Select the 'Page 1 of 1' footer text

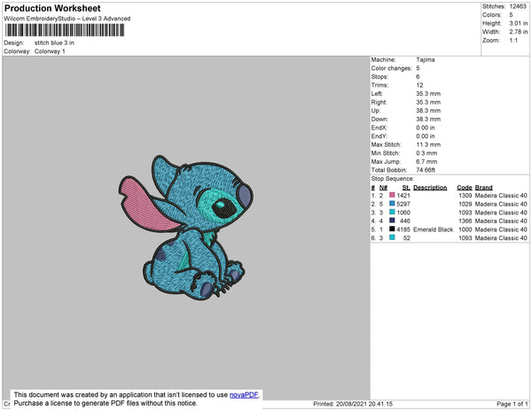[x=512, y=404]
